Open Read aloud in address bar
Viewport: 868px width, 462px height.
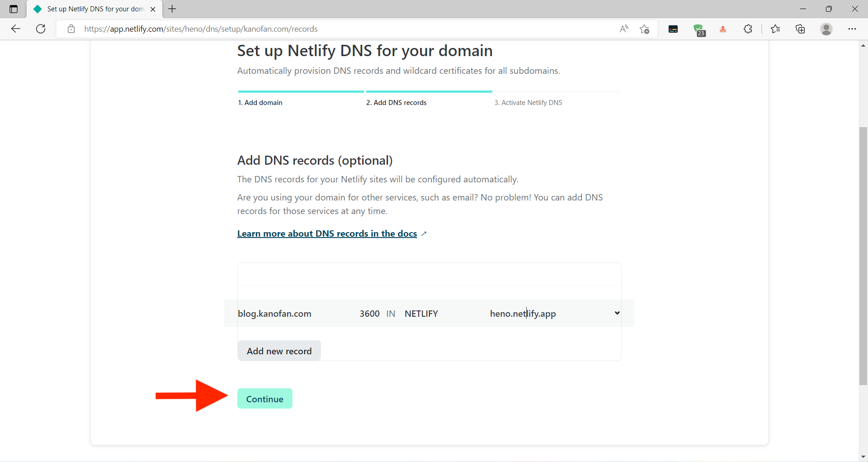(624, 29)
